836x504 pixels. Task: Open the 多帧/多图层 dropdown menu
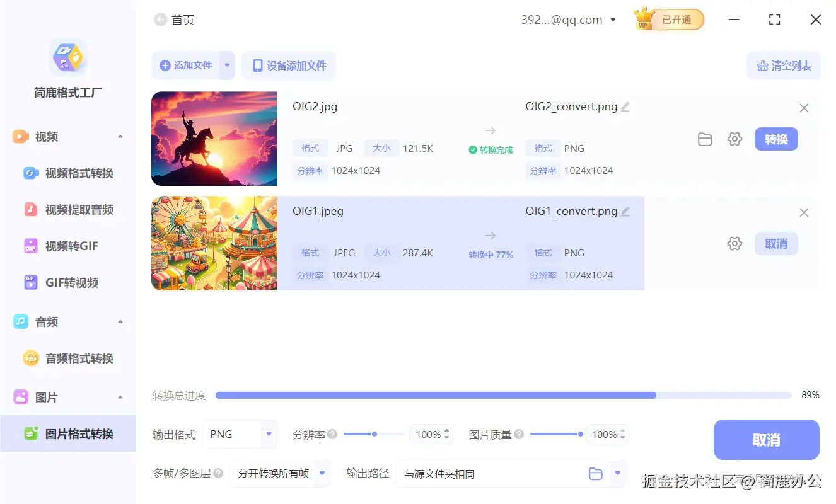point(280,473)
